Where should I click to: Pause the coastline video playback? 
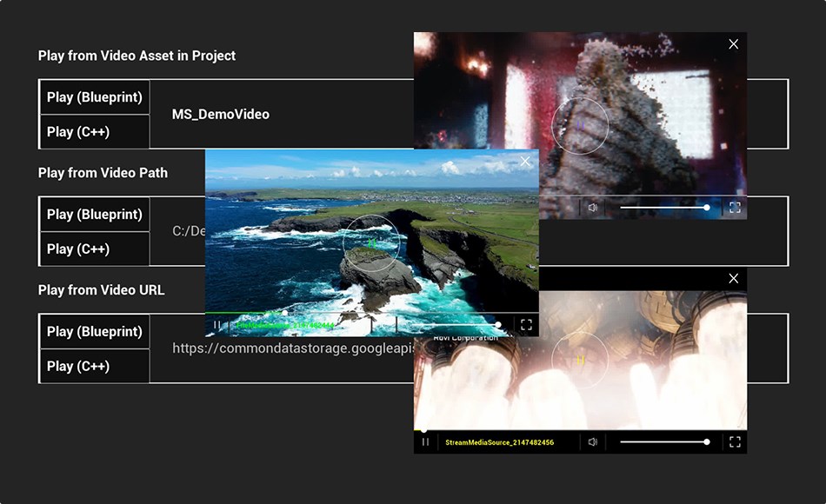pyautogui.click(x=215, y=325)
